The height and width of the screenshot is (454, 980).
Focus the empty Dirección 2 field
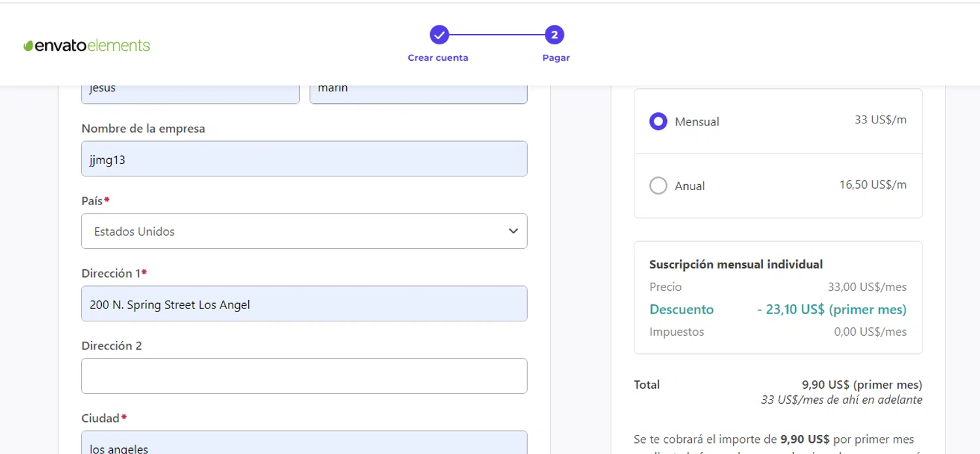[304, 376]
